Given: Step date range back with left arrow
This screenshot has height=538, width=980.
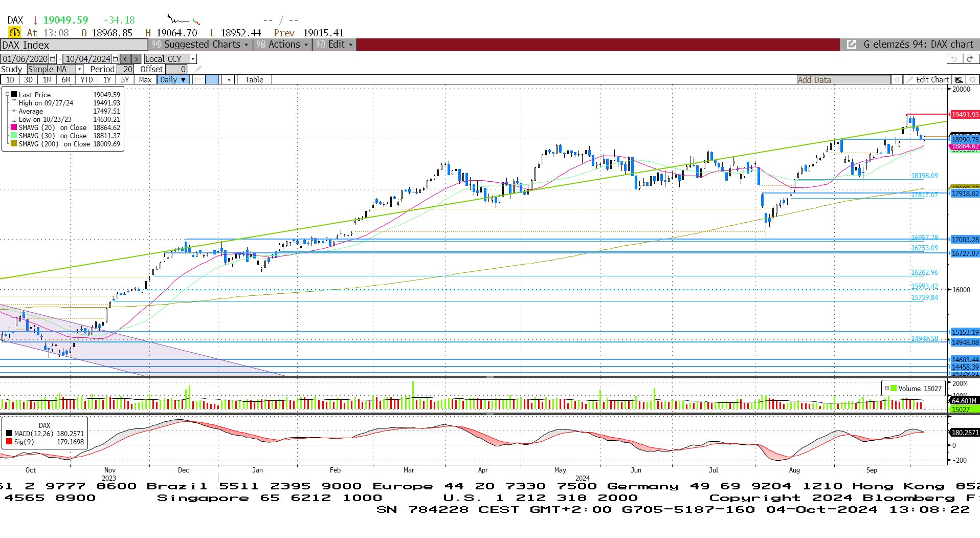Looking at the screenshot, I should click(125, 59).
